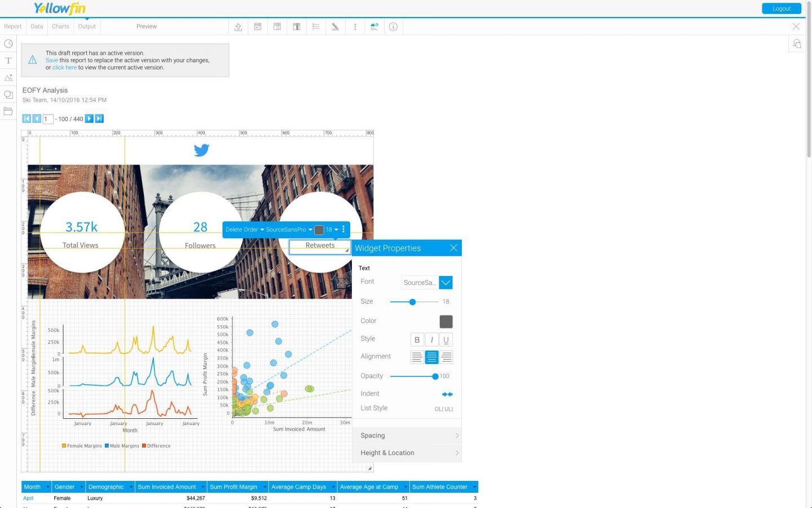The width and height of the screenshot is (812, 508).
Task: Click the Save link in draft notice
Action: [52, 60]
